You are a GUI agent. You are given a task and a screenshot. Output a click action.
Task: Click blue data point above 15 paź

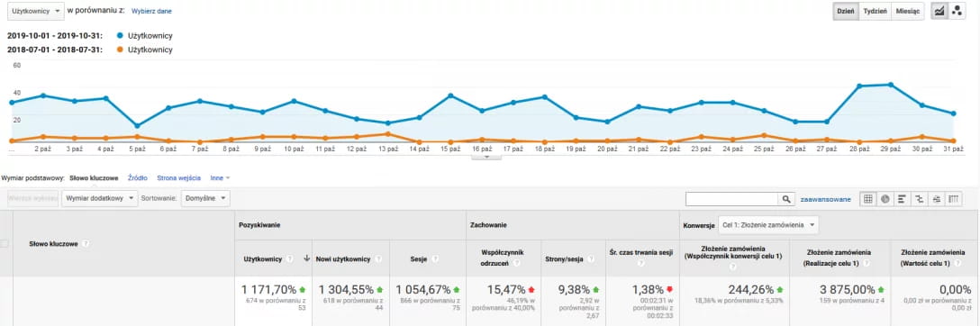tap(450, 95)
